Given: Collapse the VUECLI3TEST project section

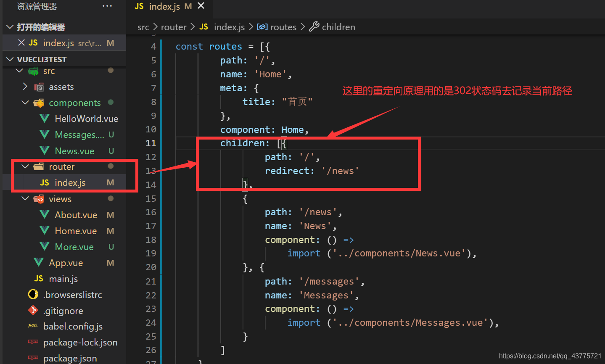Looking at the screenshot, I should coord(10,59).
